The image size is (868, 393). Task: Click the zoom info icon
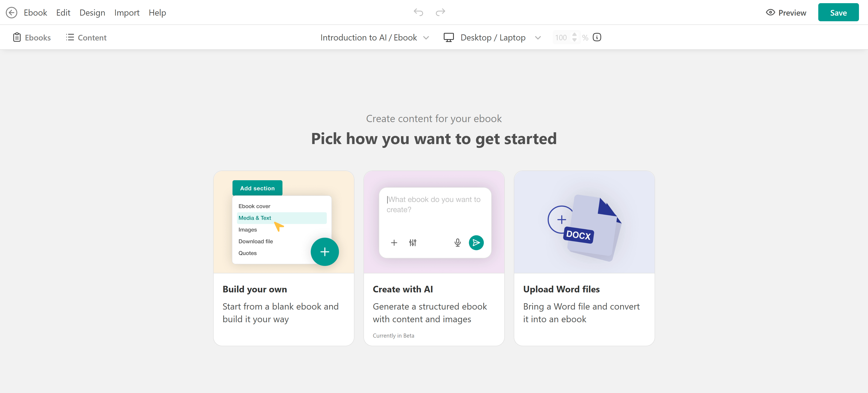pyautogui.click(x=597, y=37)
